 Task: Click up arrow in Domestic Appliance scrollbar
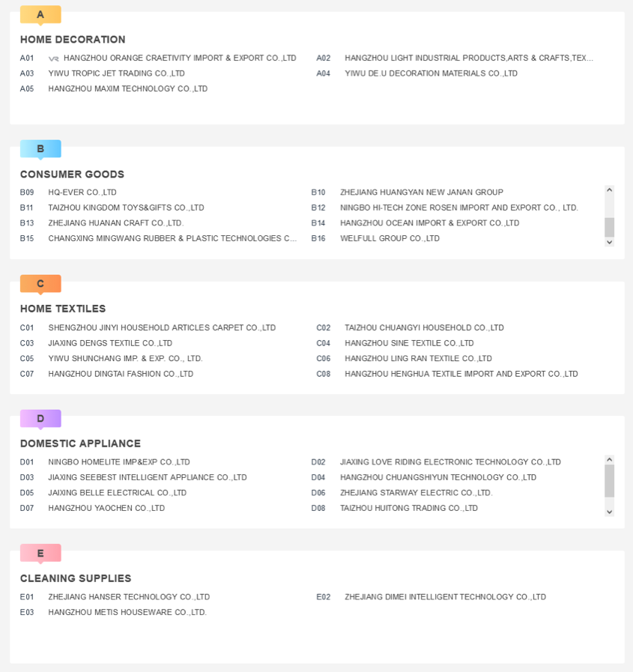point(610,459)
